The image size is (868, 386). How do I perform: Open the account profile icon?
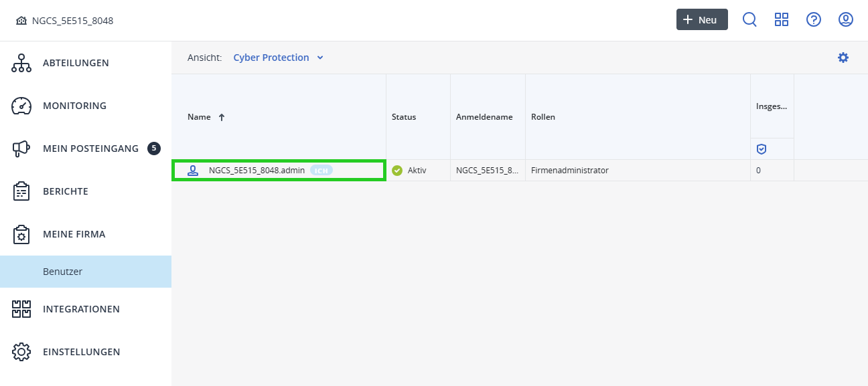845,19
